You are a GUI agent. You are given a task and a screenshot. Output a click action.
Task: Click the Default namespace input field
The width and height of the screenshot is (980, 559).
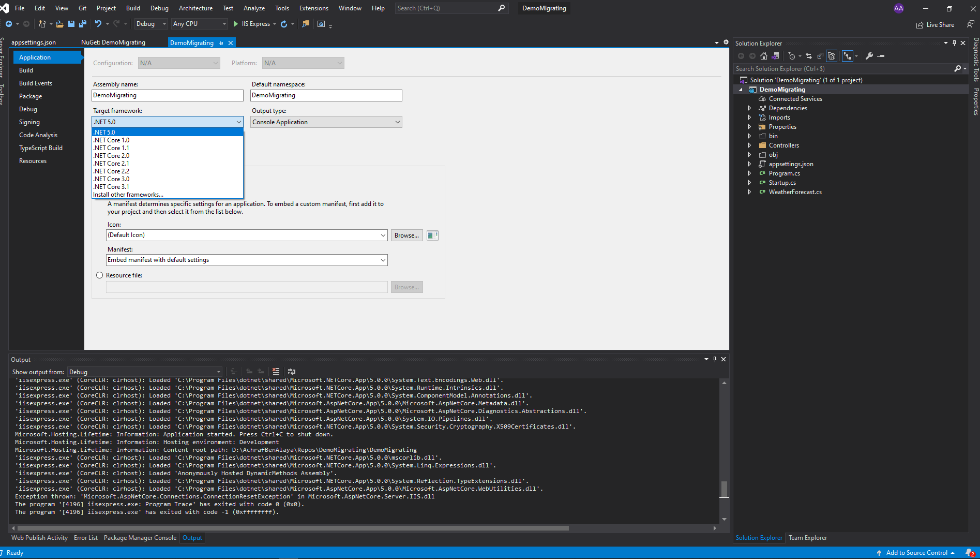326,95
